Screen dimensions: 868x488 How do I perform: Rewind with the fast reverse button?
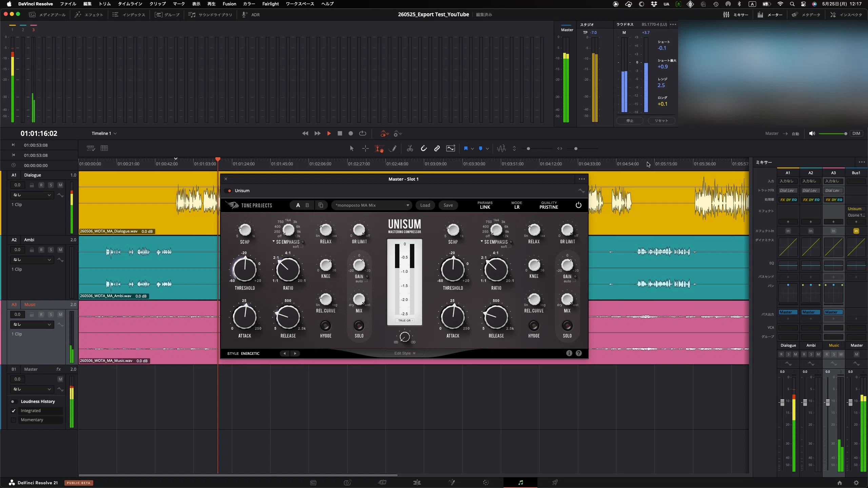[x=305, y=134]
